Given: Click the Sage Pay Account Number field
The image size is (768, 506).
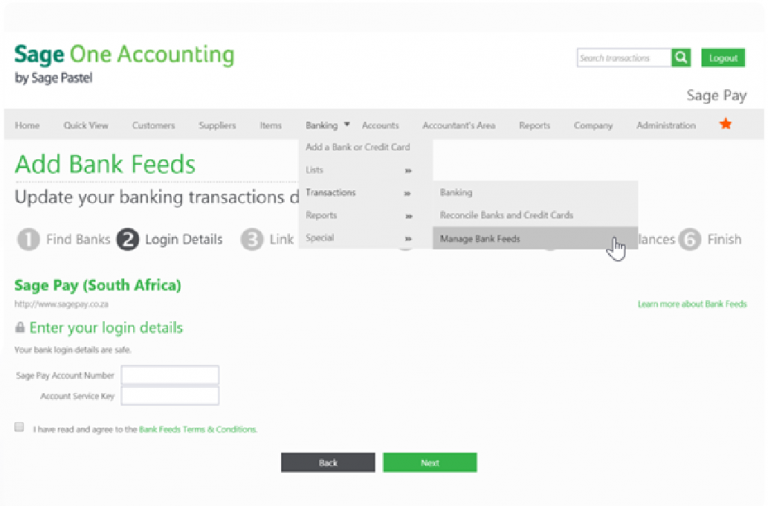Looking at the screenshot, I should coord(170,375).
